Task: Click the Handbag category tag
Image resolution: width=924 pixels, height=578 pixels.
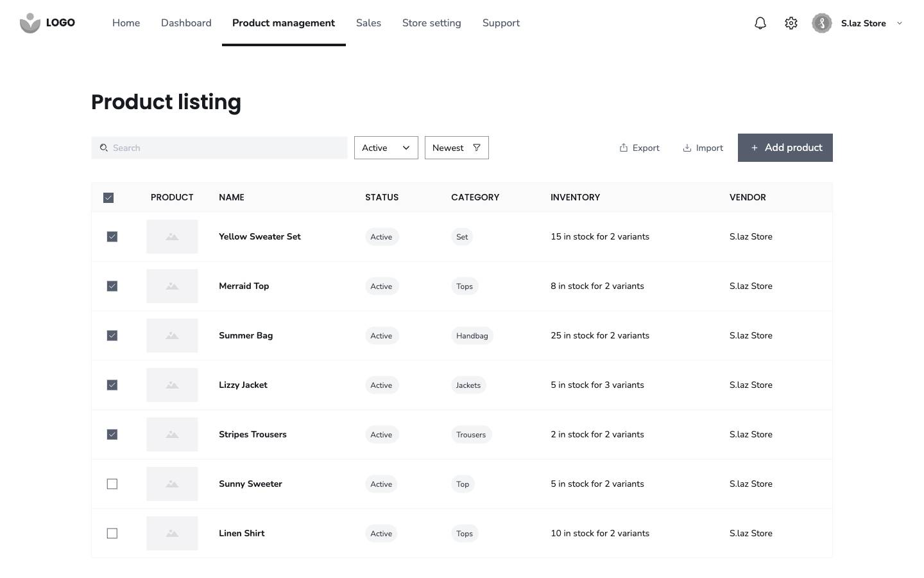Action: 472,336
